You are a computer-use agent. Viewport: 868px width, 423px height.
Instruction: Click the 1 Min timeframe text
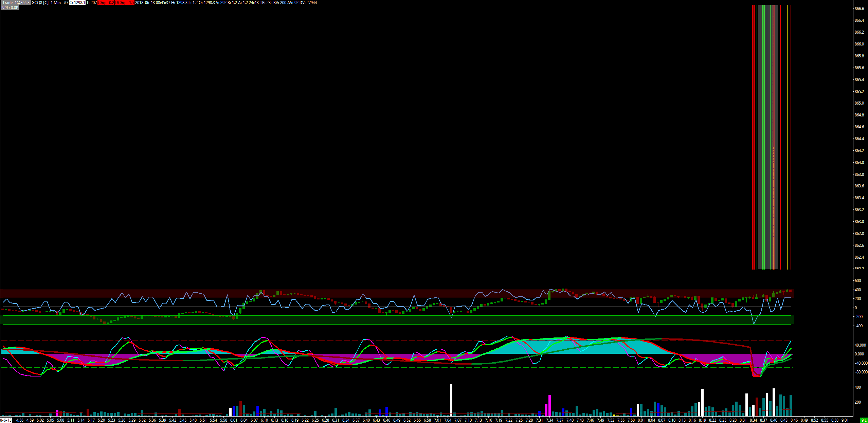click(x=56, y=3)
